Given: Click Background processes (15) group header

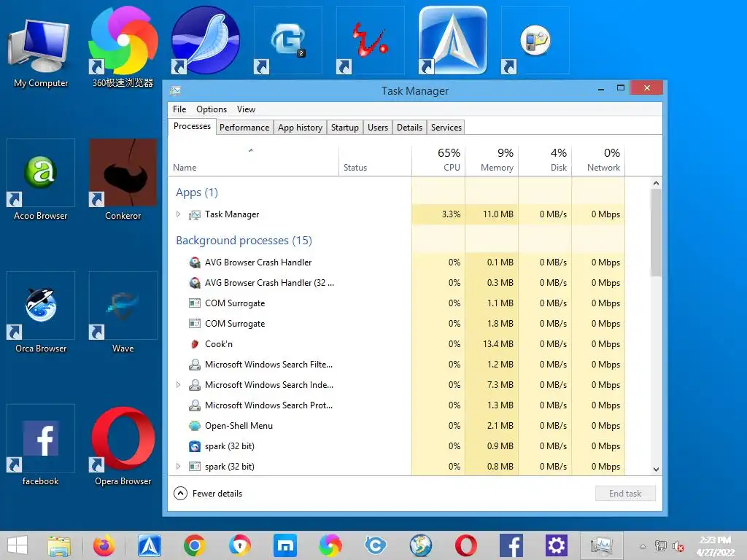Looking at the screenshot, I should [x=244, y=241].
